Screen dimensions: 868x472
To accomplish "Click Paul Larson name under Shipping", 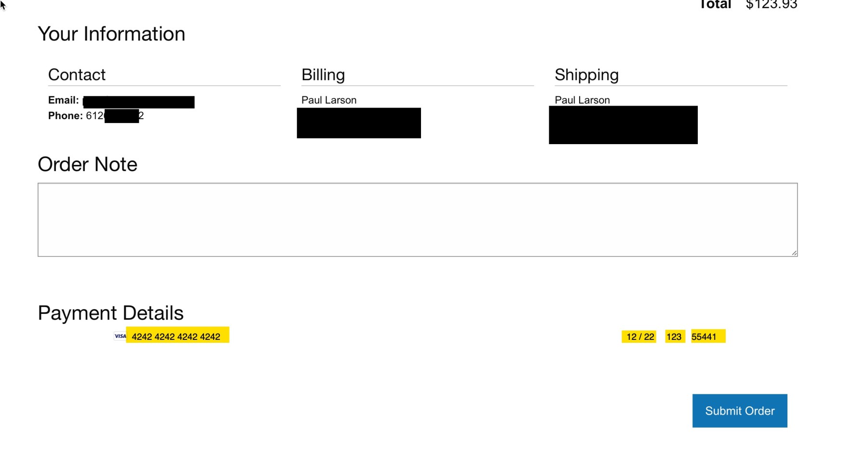I will click(582, 100).
